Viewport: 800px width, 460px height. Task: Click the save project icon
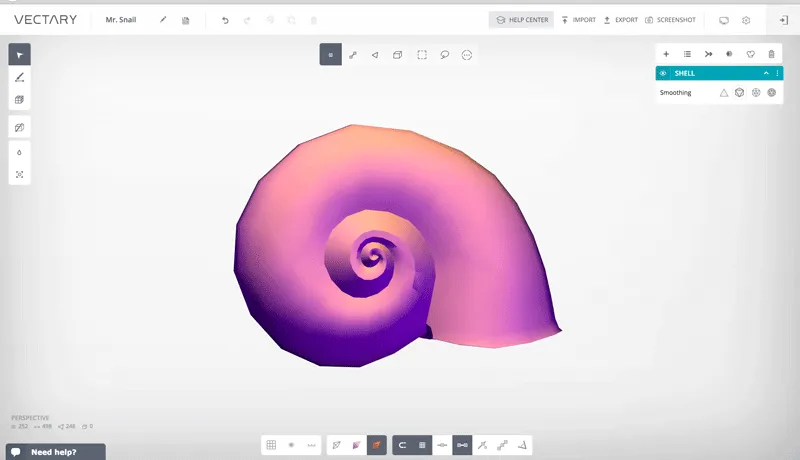(x=186, y=20)
